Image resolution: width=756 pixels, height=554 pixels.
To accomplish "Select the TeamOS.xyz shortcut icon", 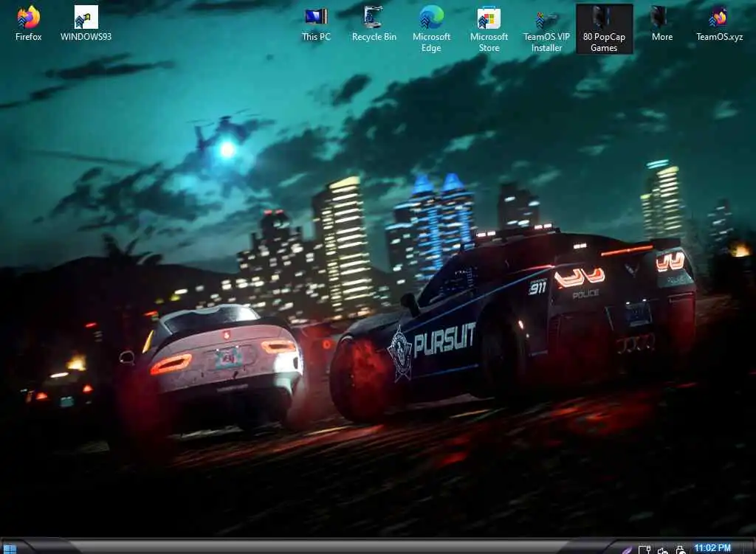I will 719,24.
